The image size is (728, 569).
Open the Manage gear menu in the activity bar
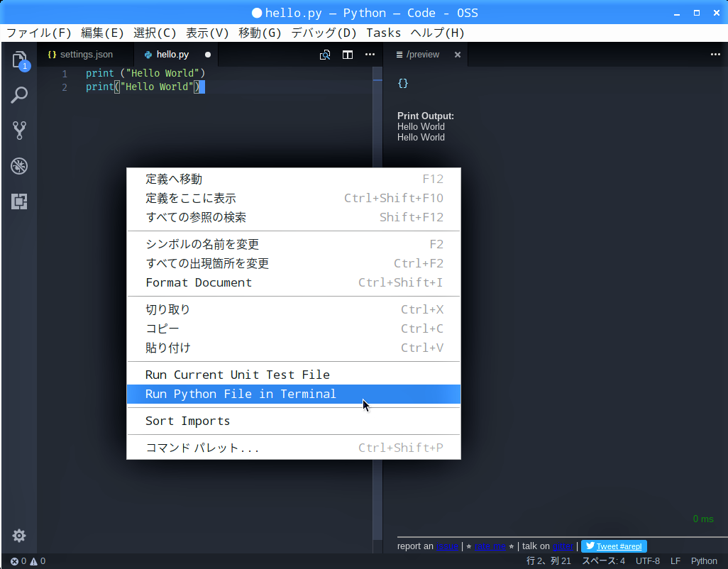(19, 536)
